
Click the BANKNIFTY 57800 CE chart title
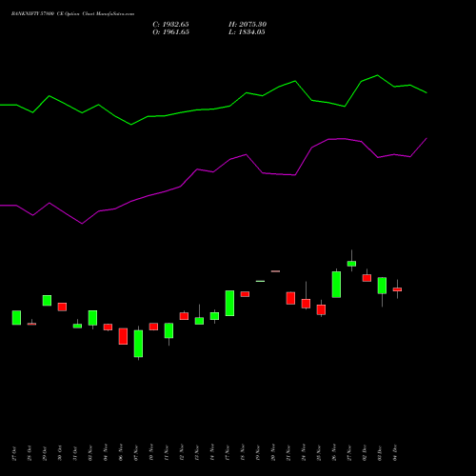tap(72, 14)
